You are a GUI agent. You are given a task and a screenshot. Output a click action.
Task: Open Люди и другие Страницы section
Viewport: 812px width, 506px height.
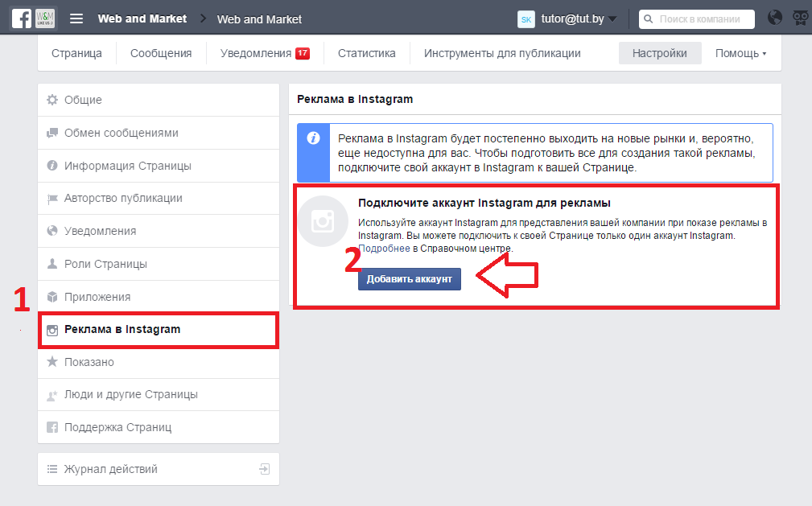click(x=159, y=395)
